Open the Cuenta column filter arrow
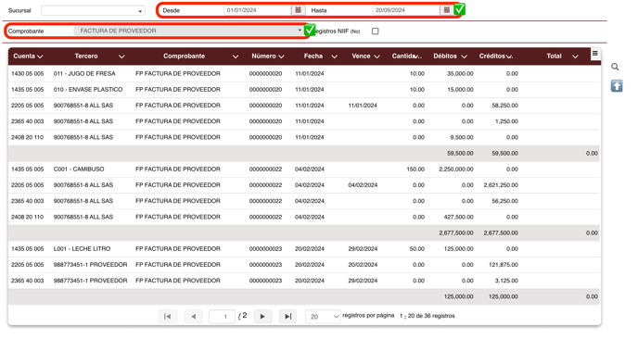The image size is (638, 364). (x=40, y=56)
